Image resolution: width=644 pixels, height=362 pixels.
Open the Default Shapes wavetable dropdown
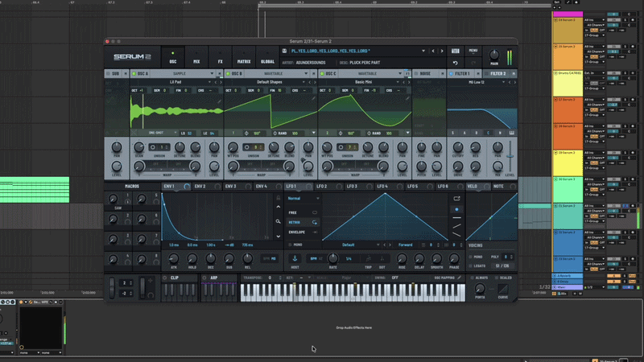(x=303, y=82)
